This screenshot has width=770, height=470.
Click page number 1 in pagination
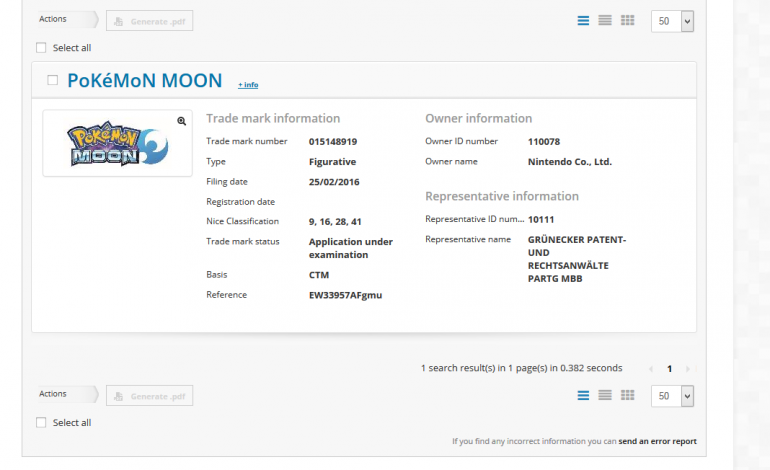tap(670, 369)
